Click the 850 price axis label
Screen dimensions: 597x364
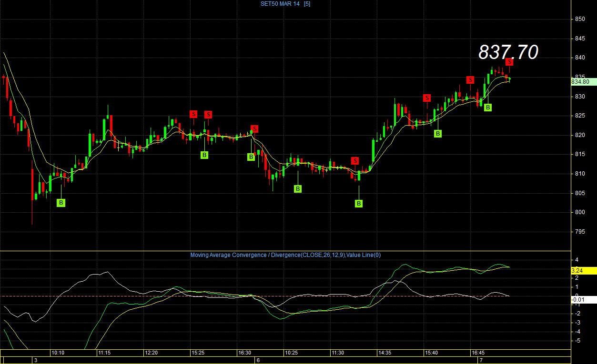click(x=580, y=19)
